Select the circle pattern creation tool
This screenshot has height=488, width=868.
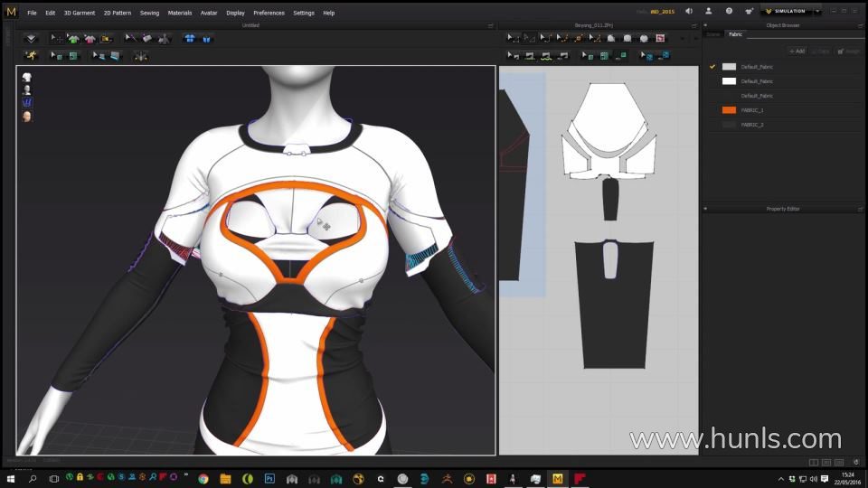point(644,38)
